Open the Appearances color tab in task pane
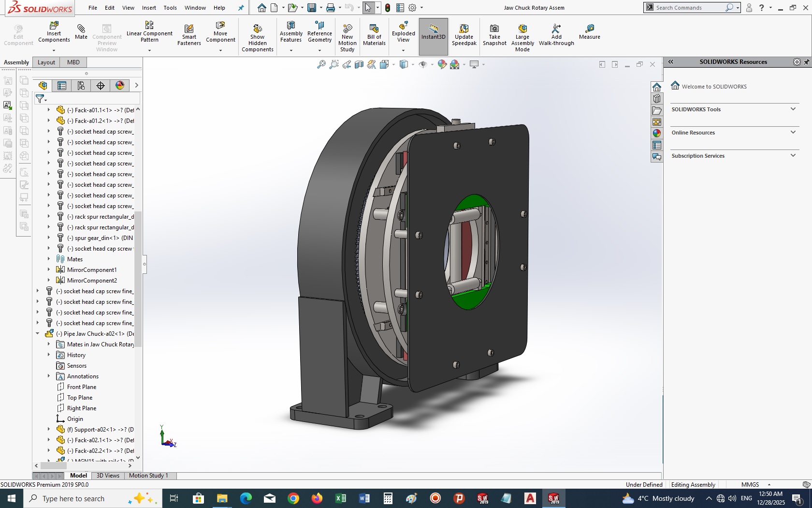 click(x=656, y=134)
